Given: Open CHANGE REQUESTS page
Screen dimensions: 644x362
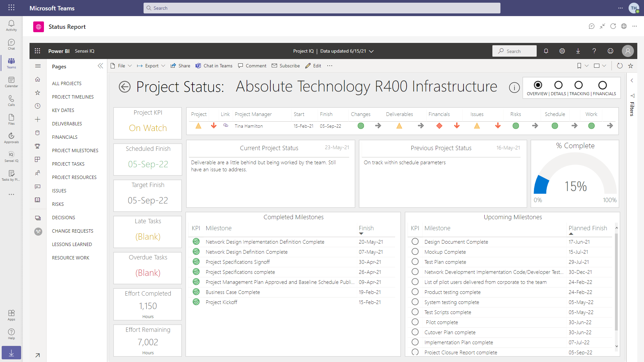Looking at the screenshot, I should coord(73,231).
